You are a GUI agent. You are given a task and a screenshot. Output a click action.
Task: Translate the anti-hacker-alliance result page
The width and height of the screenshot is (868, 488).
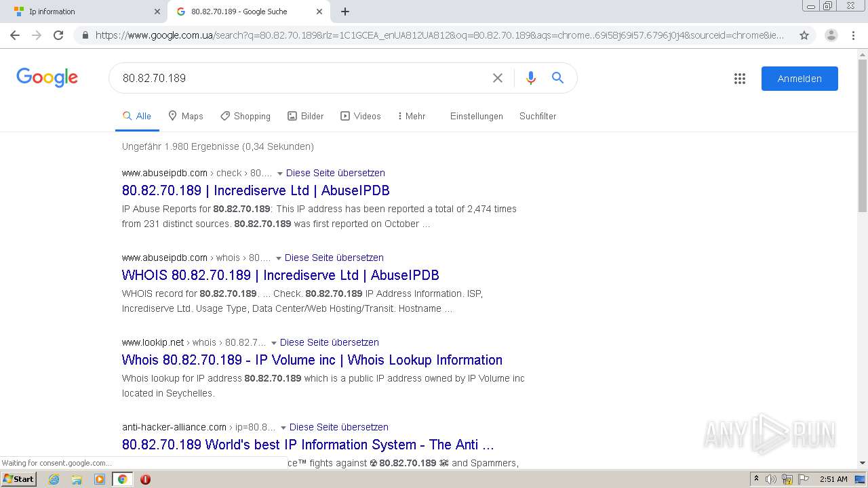click(339, 427)
